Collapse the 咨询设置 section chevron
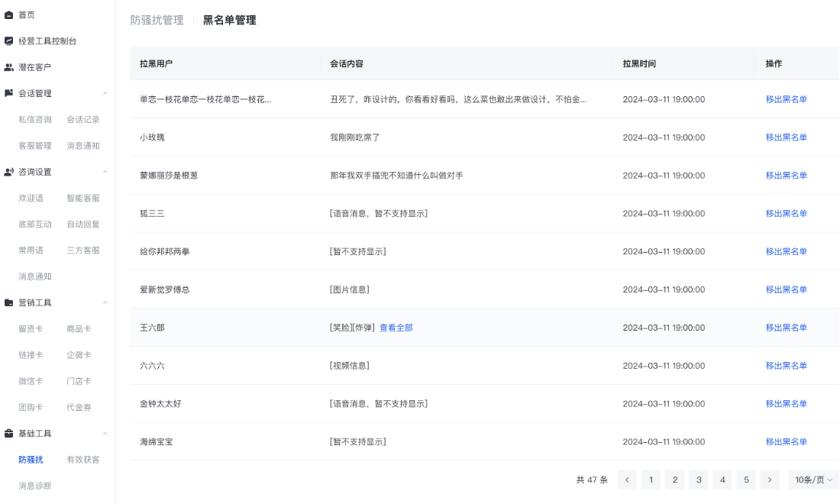Viewport: 840px width, 504px height. (105, 172)
